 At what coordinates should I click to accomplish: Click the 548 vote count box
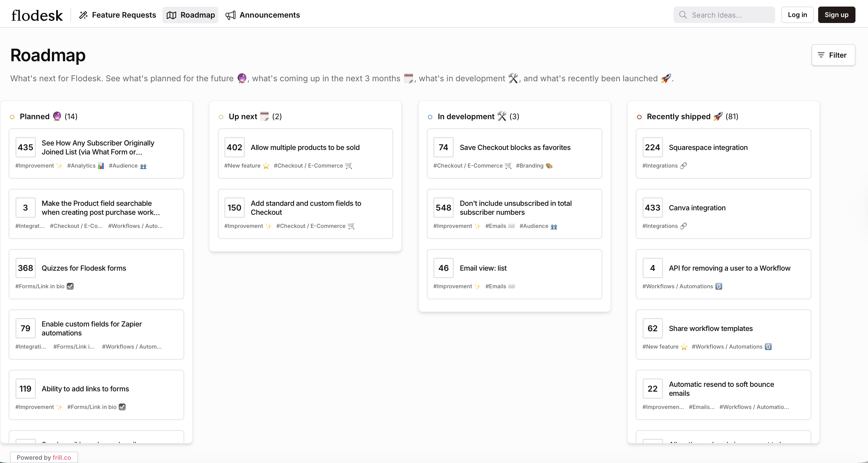point(444,208)
